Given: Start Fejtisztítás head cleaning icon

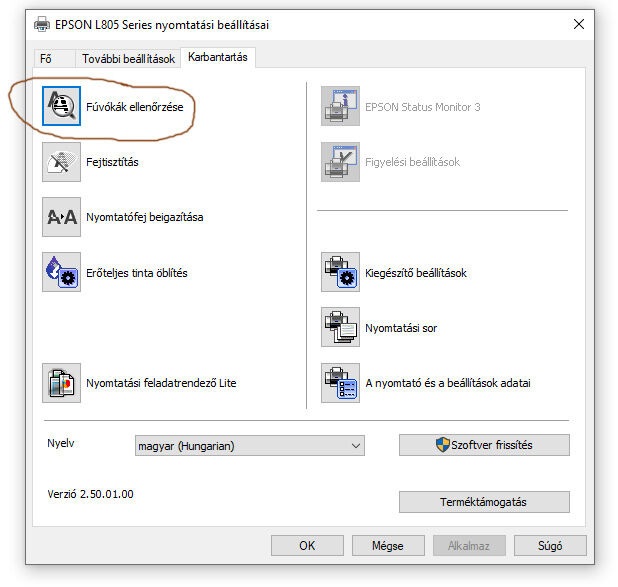Looking at the screenshot, I should (61, 162).
